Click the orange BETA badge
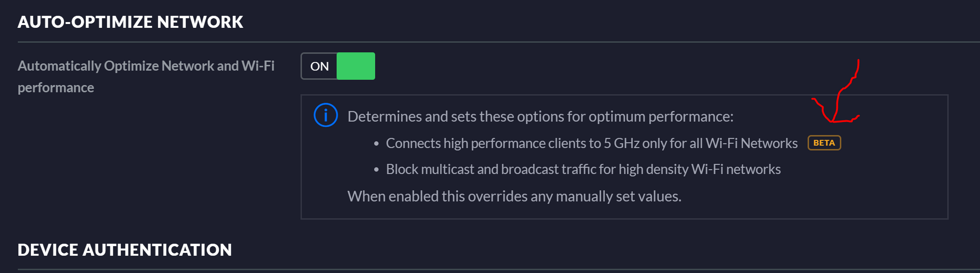The height and width of the screenshot is (273, 980). click(824, 143)
